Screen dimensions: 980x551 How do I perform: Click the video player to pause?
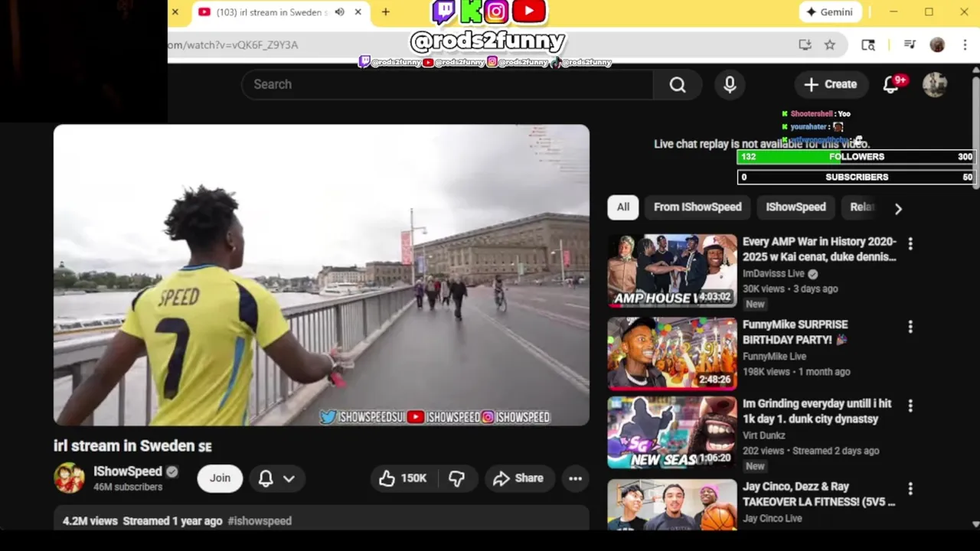click(322, 275)
